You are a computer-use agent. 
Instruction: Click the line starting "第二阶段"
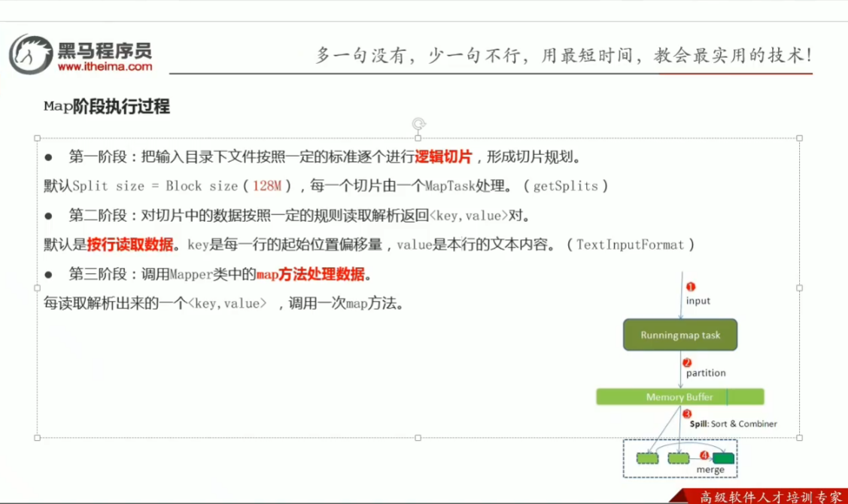pos(301,216)
